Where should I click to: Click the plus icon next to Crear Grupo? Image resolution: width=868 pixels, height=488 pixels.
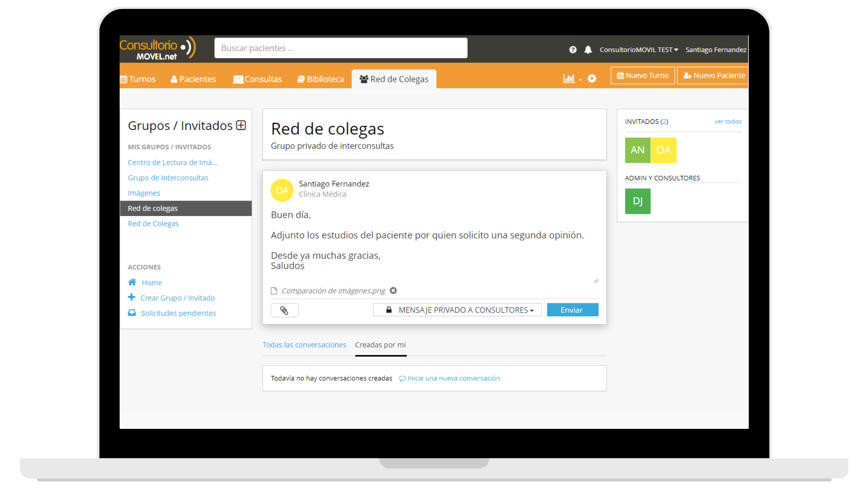(132, 297)
